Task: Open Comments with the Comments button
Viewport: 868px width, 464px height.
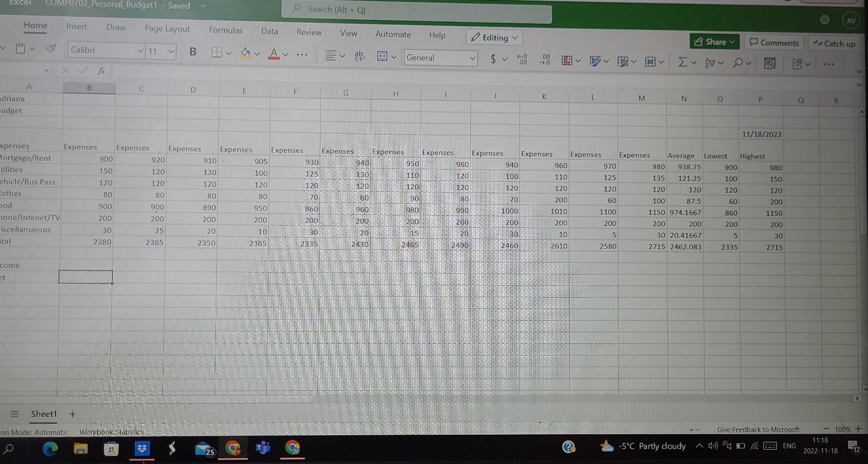Action: pos(774,42)
